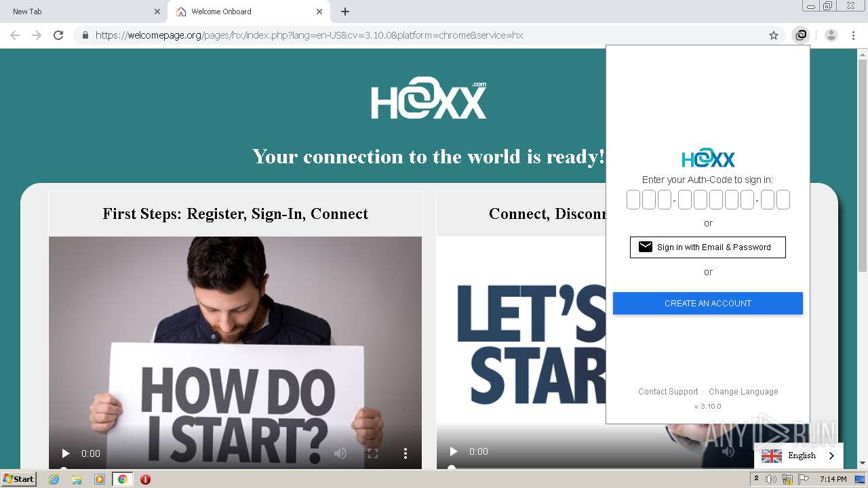Open Change Language link
The width and height of the screenshot is (868, 488).
743,392
